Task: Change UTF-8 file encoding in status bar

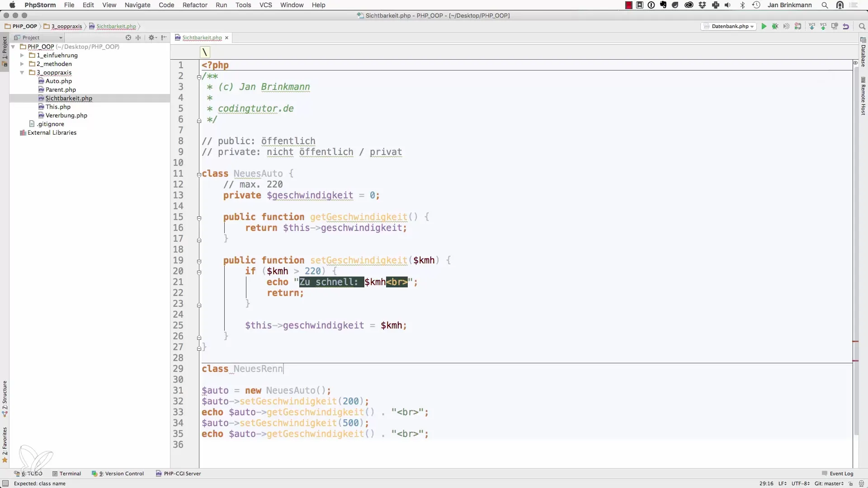Action: 801,483
